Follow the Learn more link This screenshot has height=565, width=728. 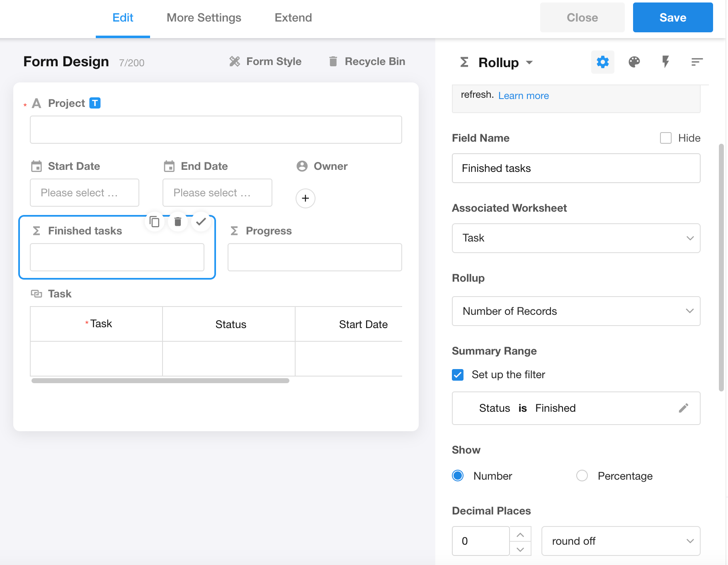pyautogui.click(x=523, y=96)
